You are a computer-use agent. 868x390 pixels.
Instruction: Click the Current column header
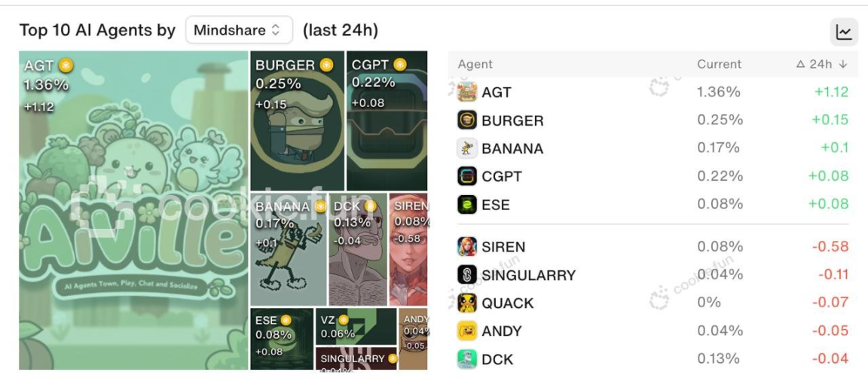pos(719,64)
